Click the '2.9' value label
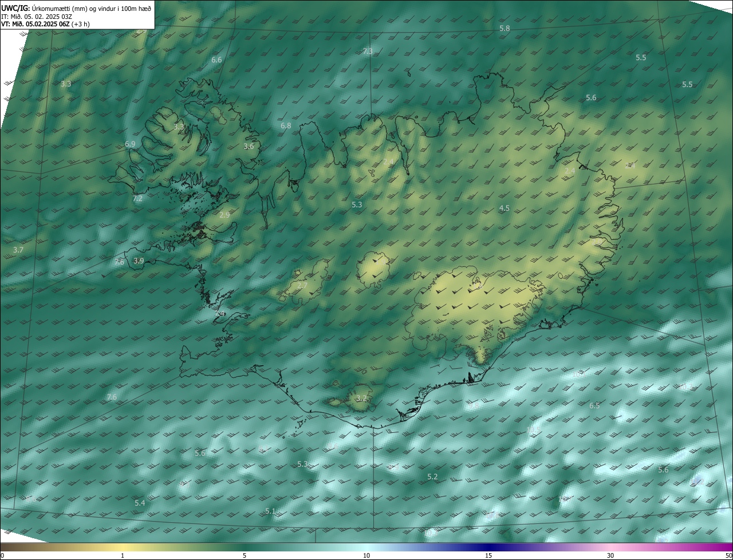 pyautogui.click(x=224, y=215)
